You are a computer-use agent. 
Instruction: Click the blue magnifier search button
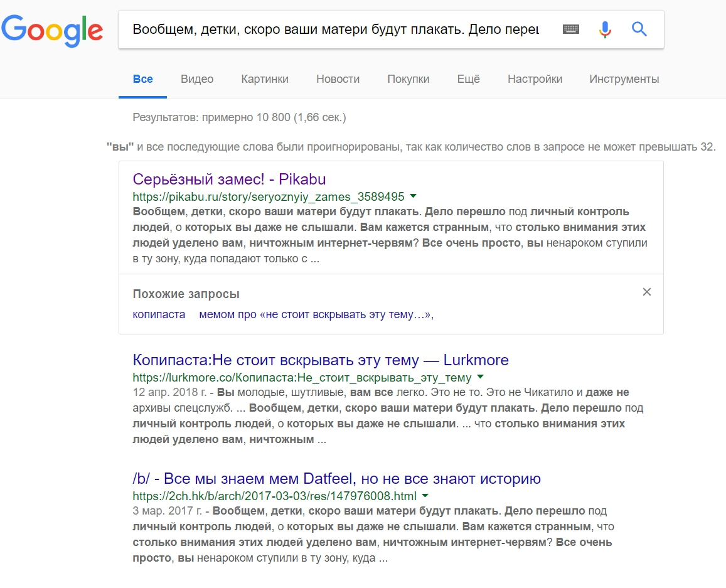[639, 29]
